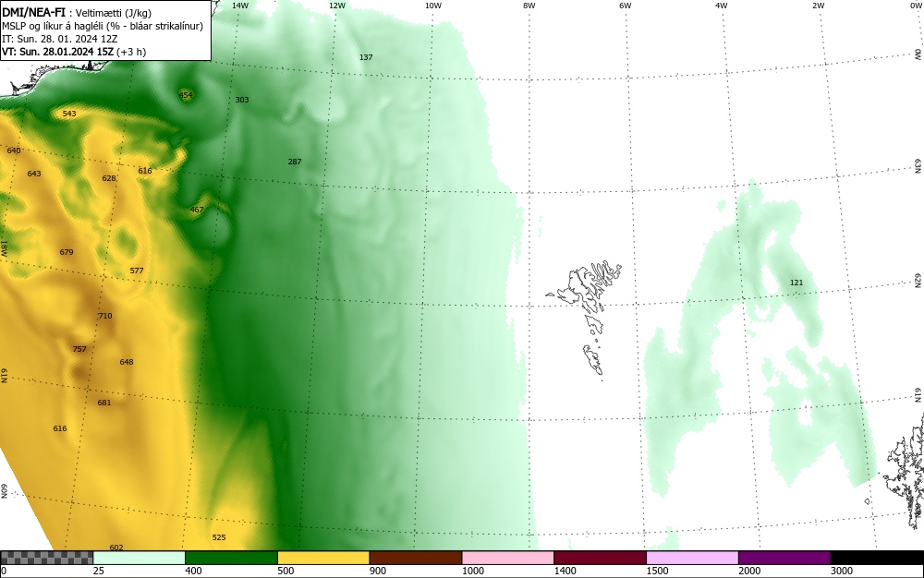Click the DMI/NEA-FI title text
The height and width of the screenshot is (578, 924).
[x=33, y=12]
